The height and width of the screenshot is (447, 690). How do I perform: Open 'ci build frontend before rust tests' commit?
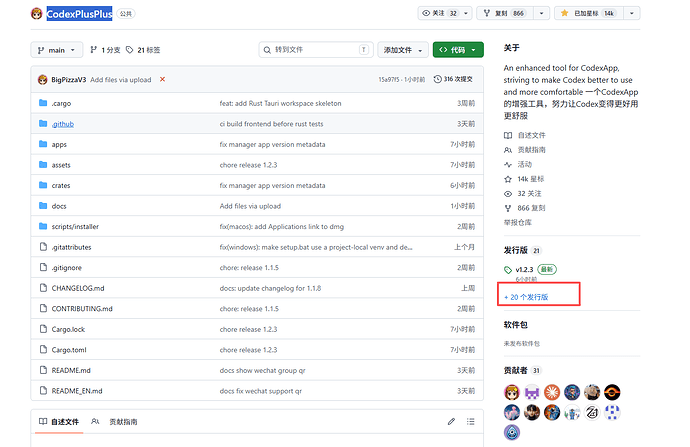point(272,124)
